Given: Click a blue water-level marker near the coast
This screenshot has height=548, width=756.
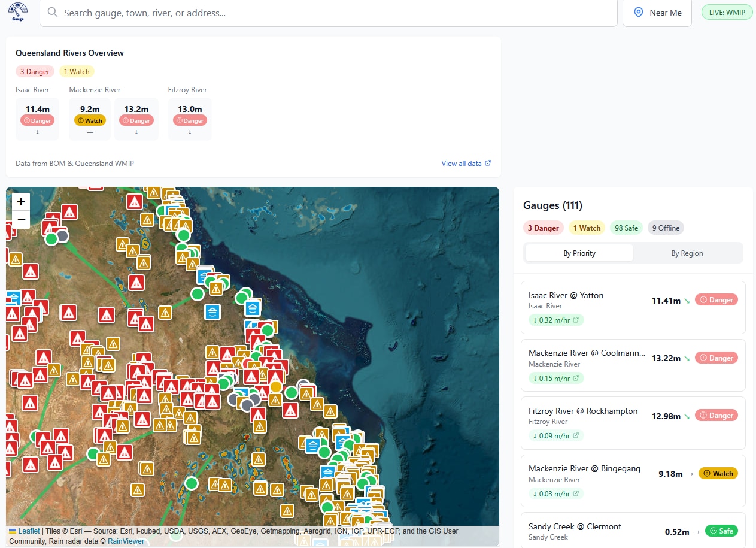Looking at the screenshot, I should pyautogui.click(x=212, y=312).
